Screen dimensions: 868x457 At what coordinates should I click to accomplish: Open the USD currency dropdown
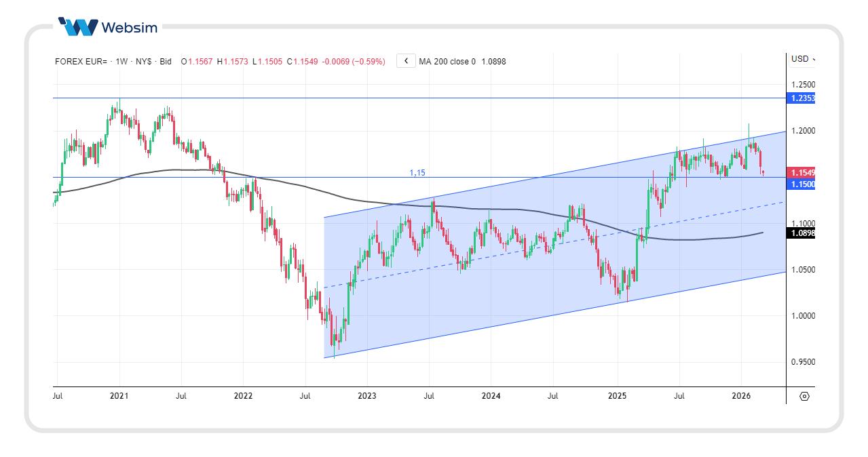[802, 59]
